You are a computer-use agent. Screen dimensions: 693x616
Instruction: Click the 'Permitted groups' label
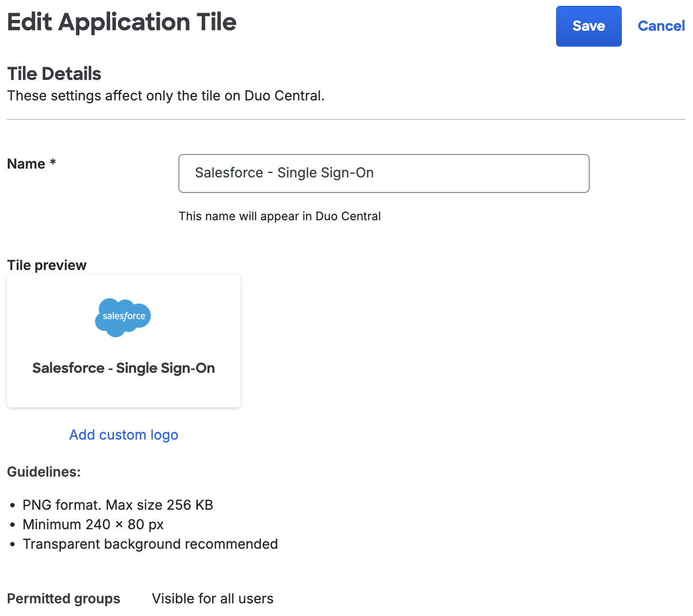[63, 598]
